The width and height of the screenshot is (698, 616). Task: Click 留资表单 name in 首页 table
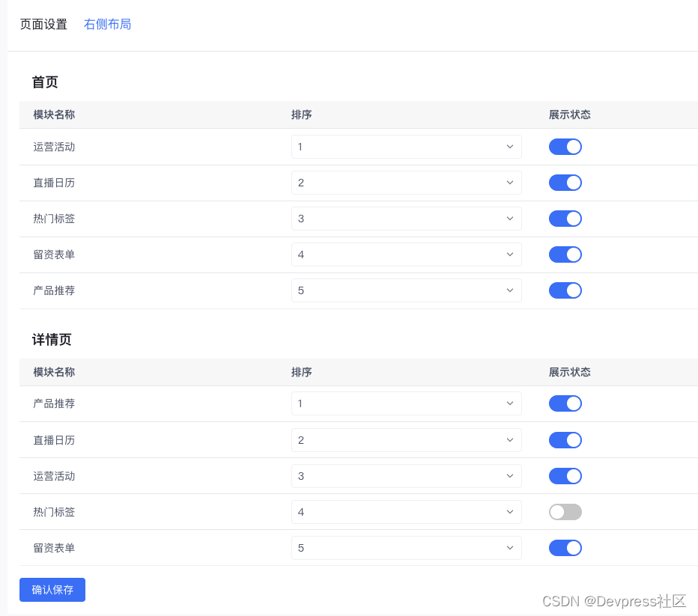click(54, 254)
